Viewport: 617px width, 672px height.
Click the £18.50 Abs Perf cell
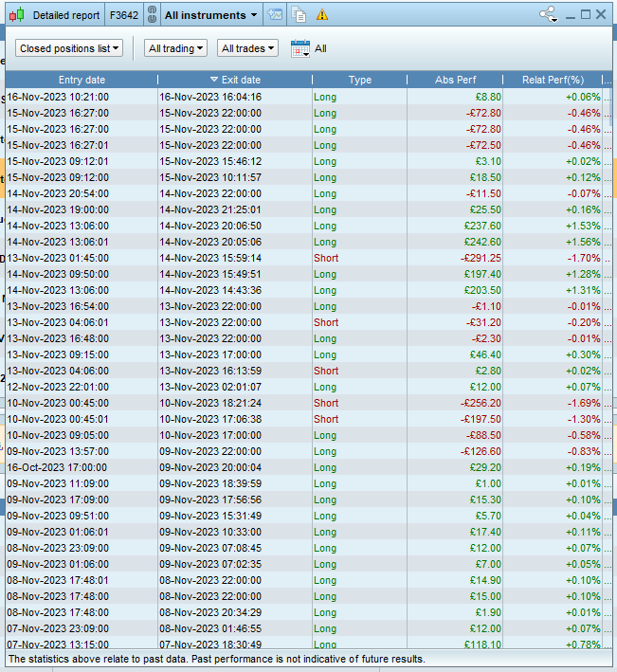tap(488, 177)
